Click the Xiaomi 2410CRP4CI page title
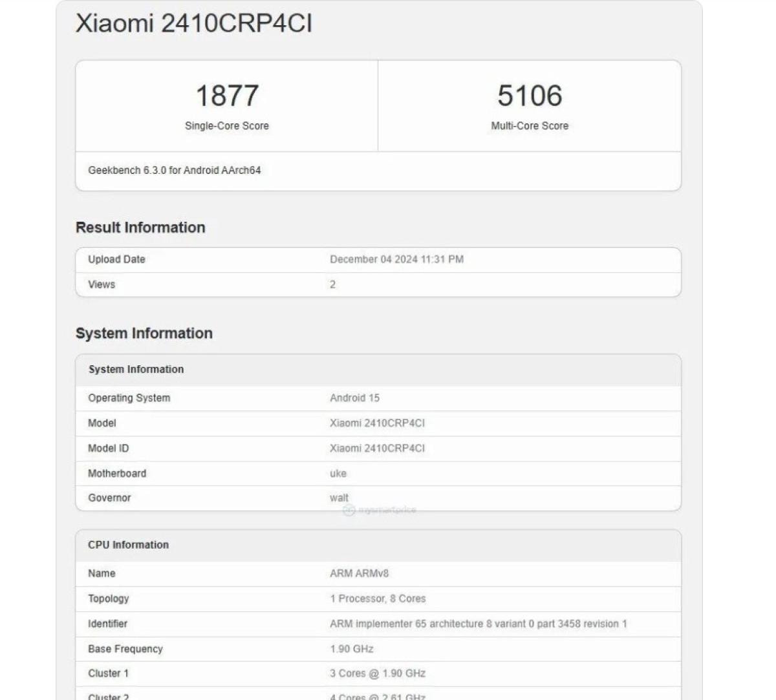 (194, 24)
